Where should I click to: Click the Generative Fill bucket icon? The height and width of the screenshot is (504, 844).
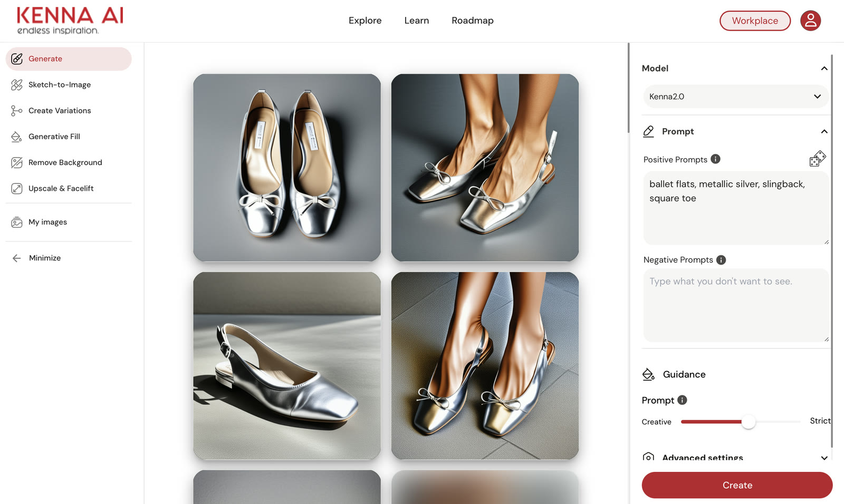pos(17,137)
